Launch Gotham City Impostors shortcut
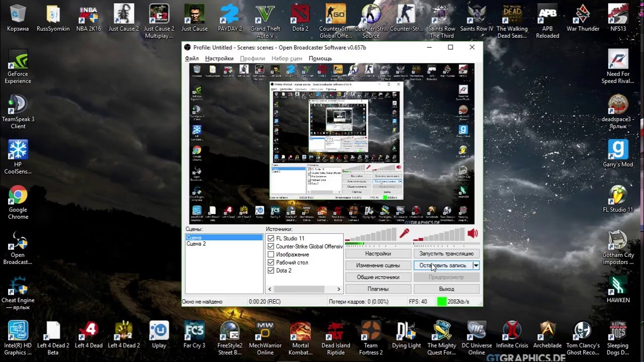This screenshot has height=362, width=644. coord(618,248)
